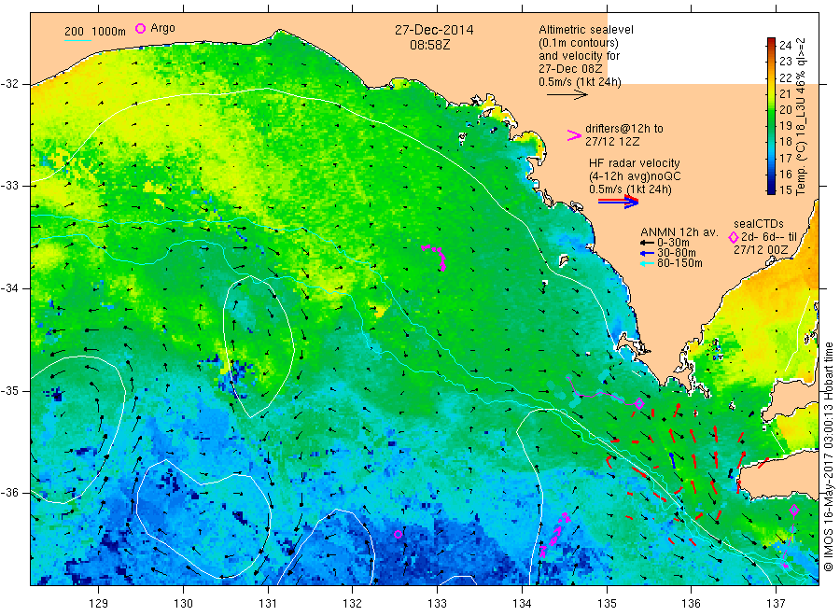840x616 pixels.
Task: Click the seal CTD diamond near longitude 137.2
Action: click(x=794, y=511)
